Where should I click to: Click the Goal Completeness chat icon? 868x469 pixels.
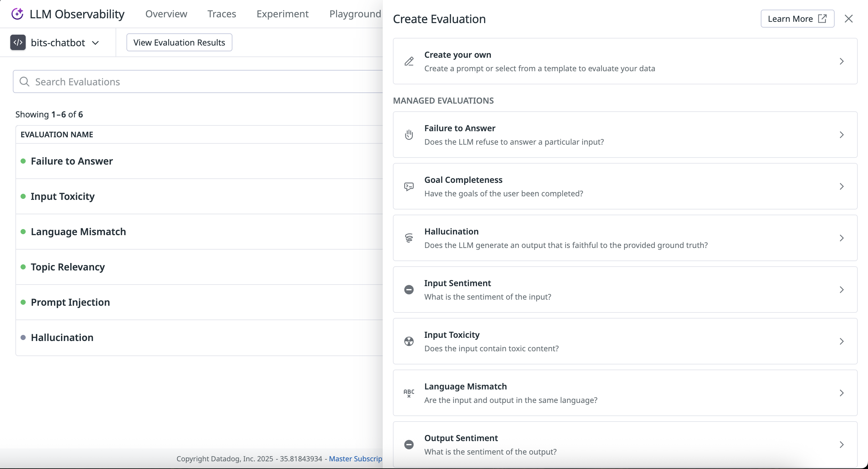tap(409, 186)
